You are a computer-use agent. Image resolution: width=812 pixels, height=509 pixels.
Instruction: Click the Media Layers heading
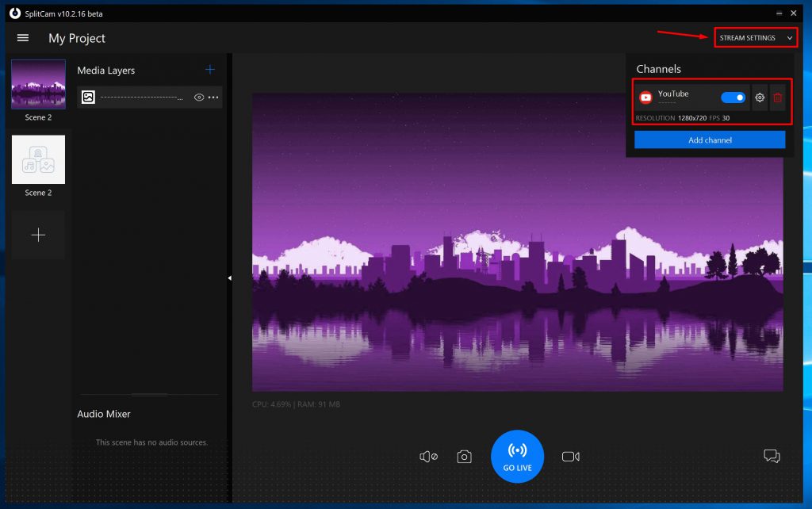105,71
